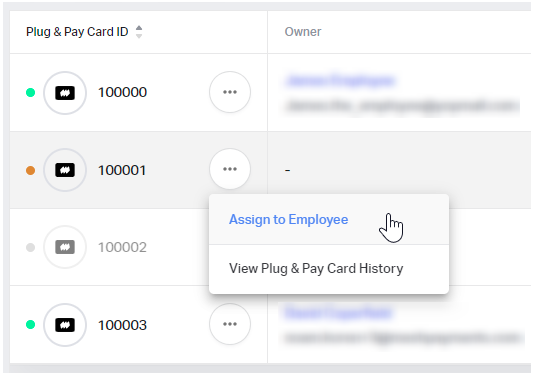Click the green status dot for 100000
This screenshot has height=374, width=534.
pos(31,92)
